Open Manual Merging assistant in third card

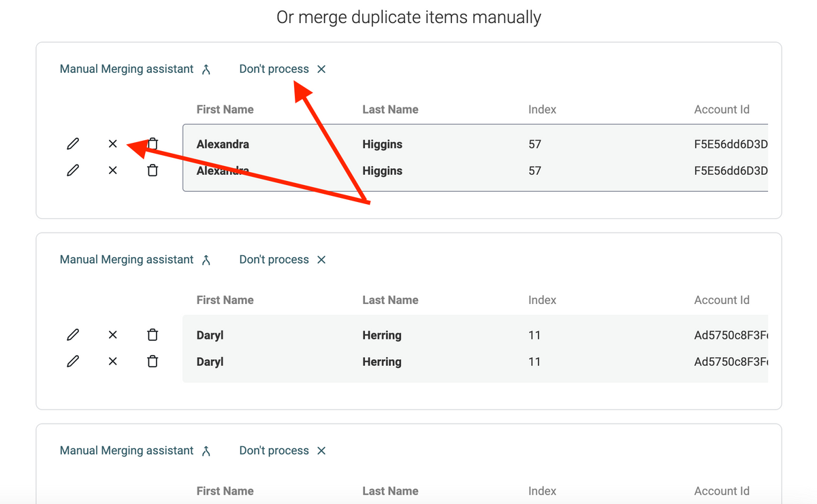pyautogui.click(x=135, y=451)
